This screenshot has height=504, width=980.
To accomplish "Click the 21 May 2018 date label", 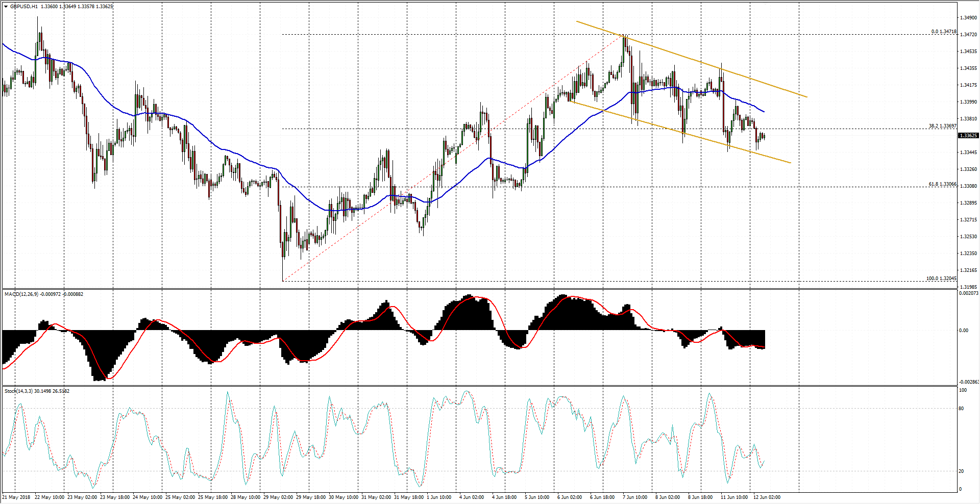I will [16, 497].
